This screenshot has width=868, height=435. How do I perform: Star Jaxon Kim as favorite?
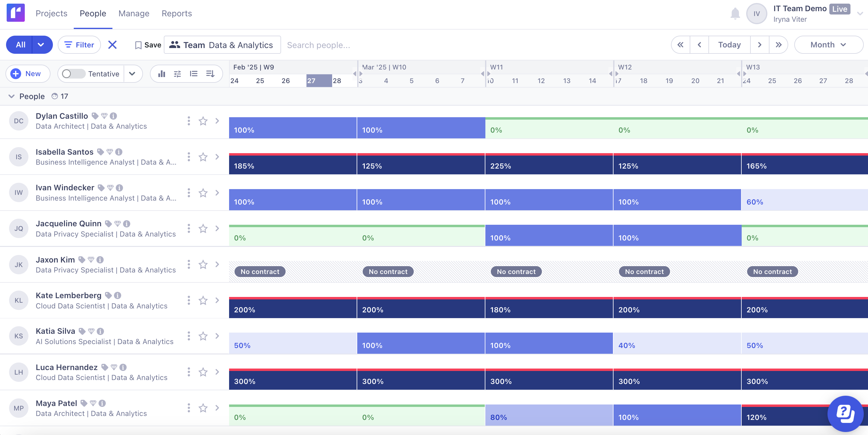(203, 265)
